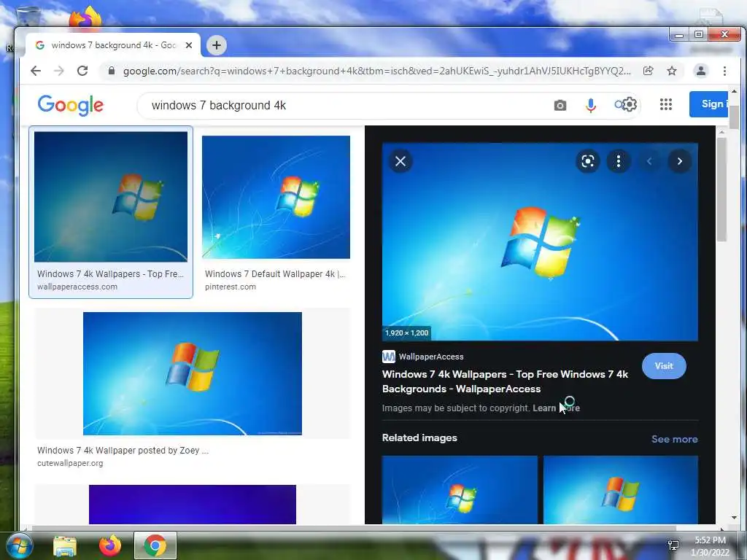Image resolution: width=747 pixels, height=560 pixels.
Task: Click See more related images
Action: click(674, 439)
